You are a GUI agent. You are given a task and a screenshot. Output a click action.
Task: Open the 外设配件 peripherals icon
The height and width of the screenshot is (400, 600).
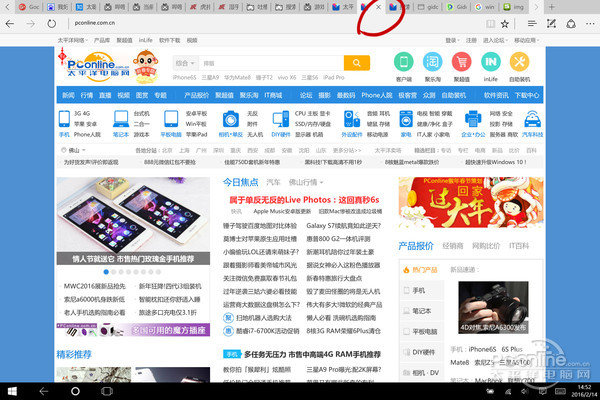pyautogui.click(x=352, y=119)
